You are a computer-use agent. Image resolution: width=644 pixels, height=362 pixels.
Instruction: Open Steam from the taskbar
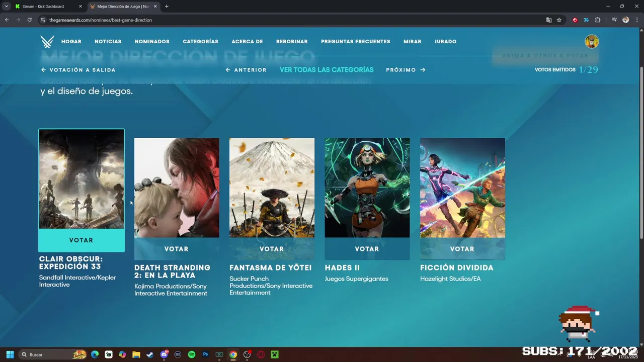150,354
